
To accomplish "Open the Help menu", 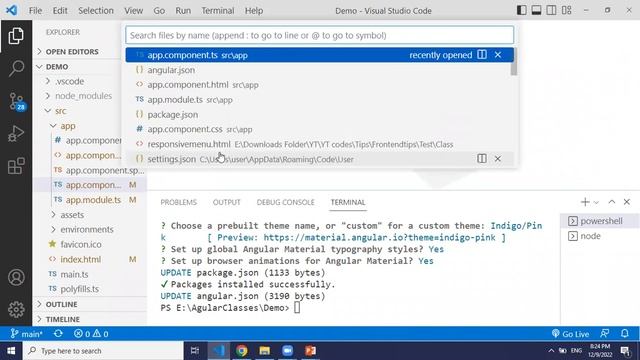I will pyautogui.click(x=254, y=11).
